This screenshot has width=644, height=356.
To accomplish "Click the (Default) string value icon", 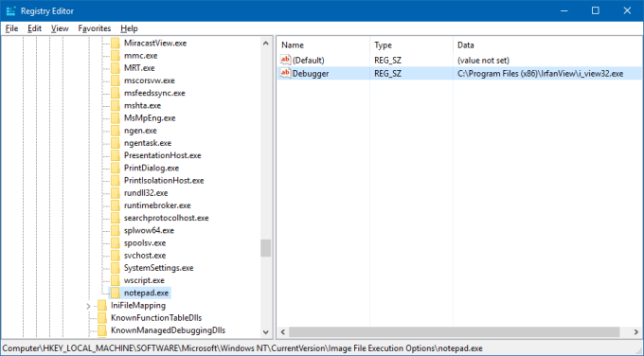I will (285, 60).
